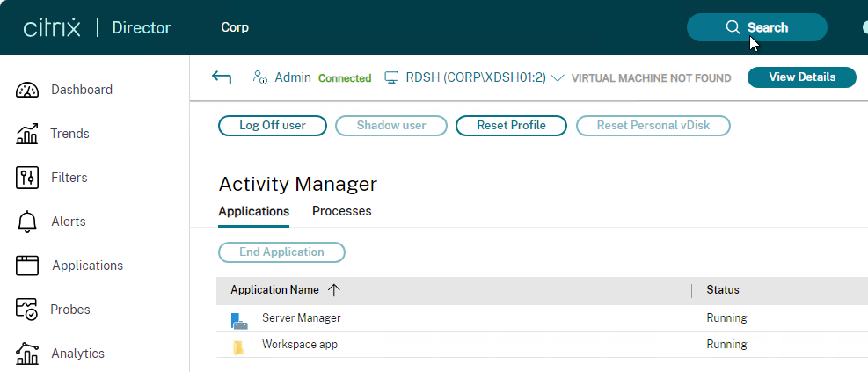The image size is (868, 372).
Task: Open the Probes icon in sidebar
Action: point(26,310)
